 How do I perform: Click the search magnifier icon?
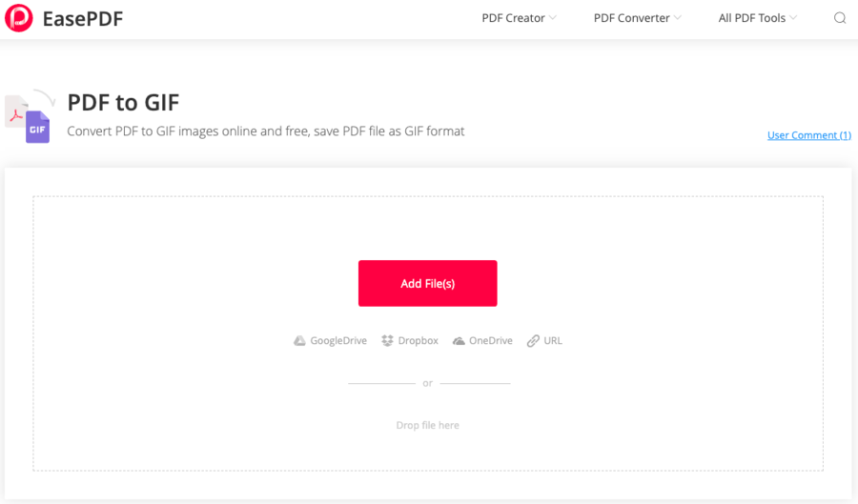840,18
